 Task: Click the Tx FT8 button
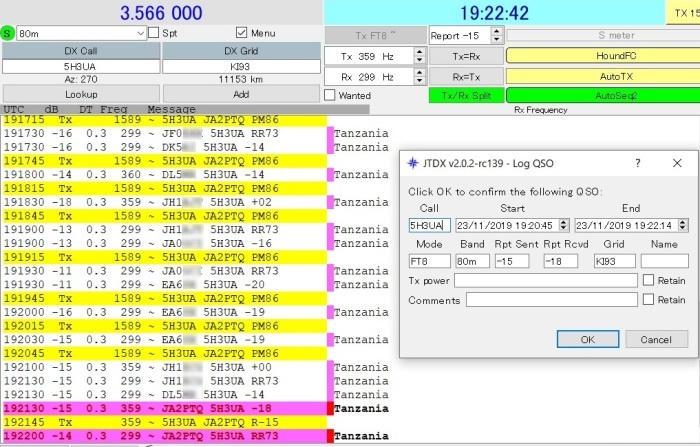point(375,35)
